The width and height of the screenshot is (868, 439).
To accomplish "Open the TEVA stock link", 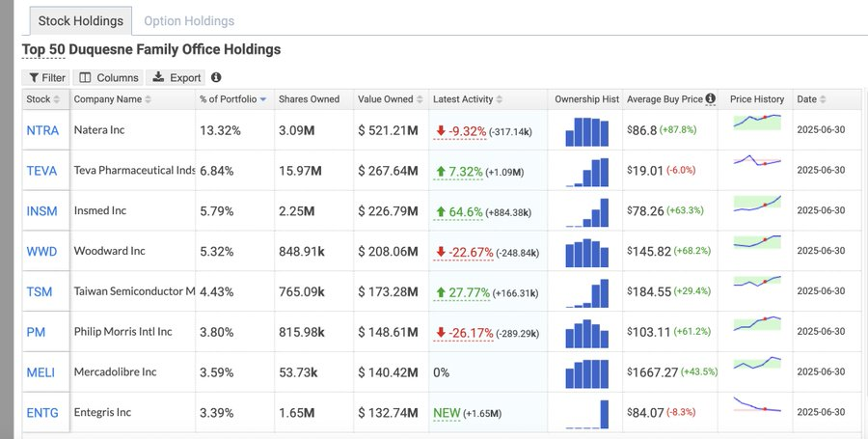I will pos(41,171).
